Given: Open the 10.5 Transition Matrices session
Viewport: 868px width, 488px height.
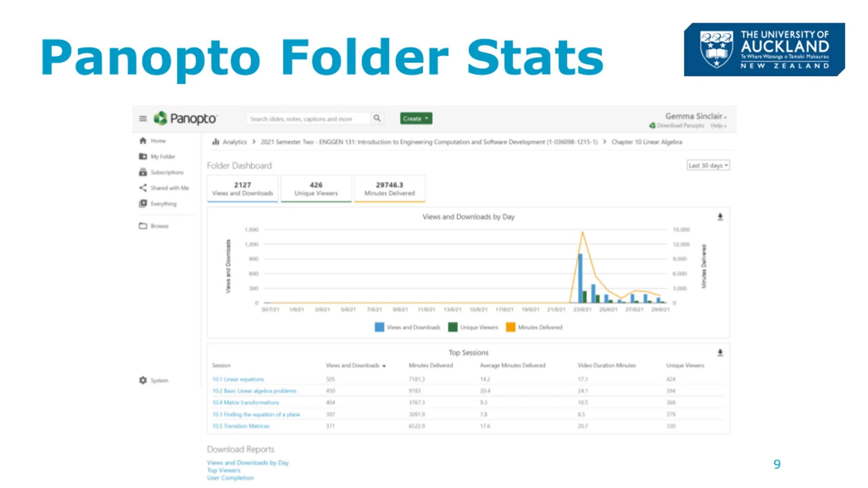Looking at the screenshot, I should click(x=241, y=426).
